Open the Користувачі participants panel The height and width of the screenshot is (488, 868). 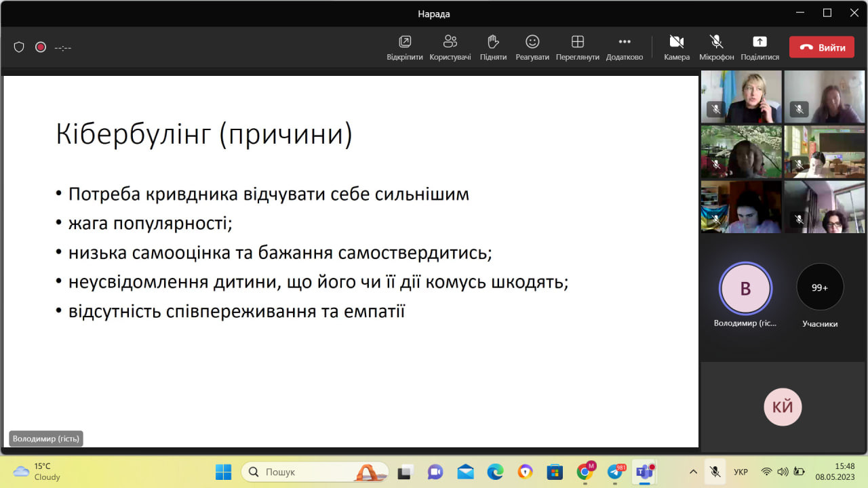tap(450, 47)
